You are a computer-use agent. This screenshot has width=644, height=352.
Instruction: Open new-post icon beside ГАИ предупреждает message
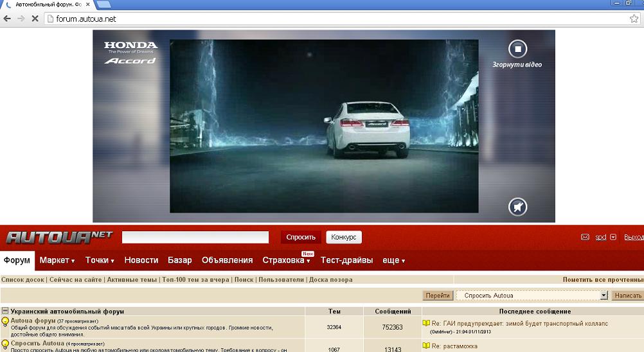click(x=426, y=324)
